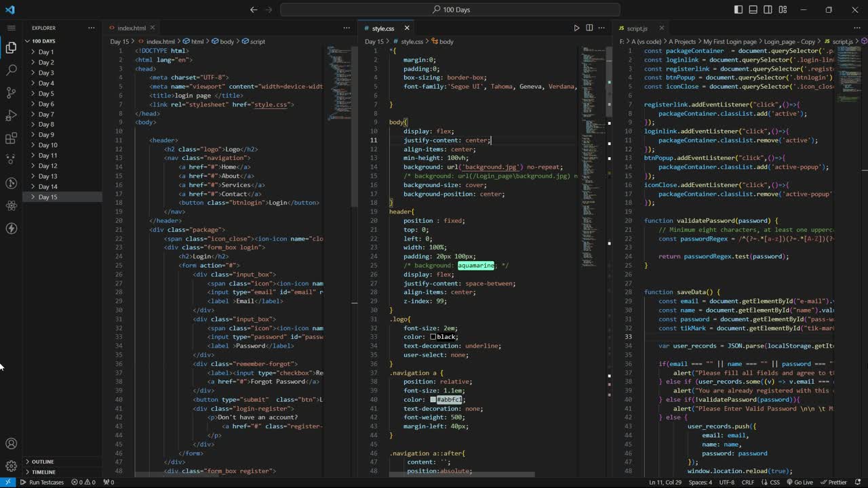The image size is (868, 488).
Task: Click the run play icon above style.css
Action: tap(576, 28)
